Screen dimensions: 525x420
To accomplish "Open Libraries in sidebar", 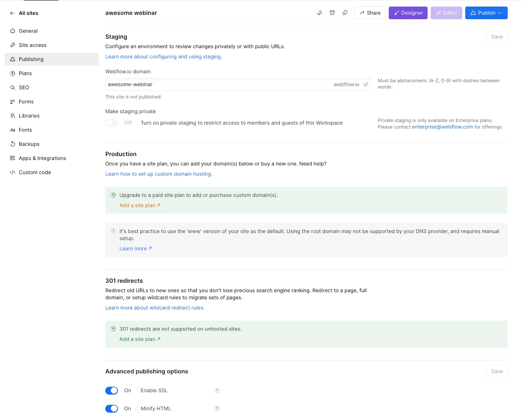I will pos(52,116).
